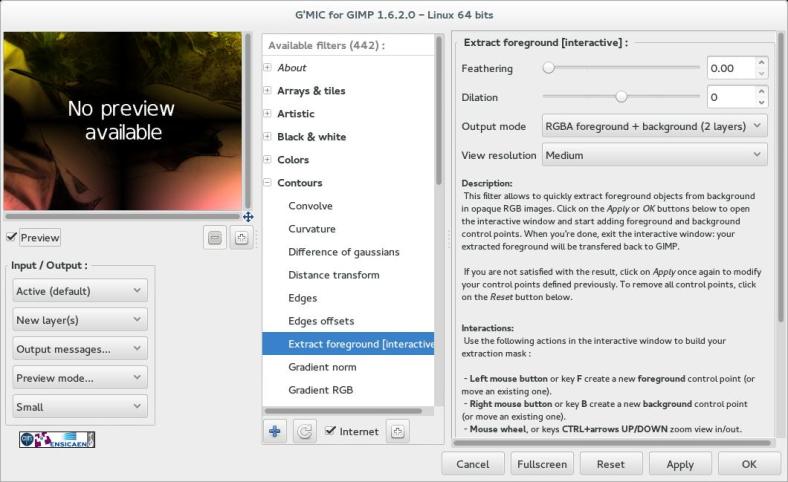Viewport: 788px width, 482px height.
Task: Click the parameters panel horizontal scrollbar
Action: tap(612, 443)
